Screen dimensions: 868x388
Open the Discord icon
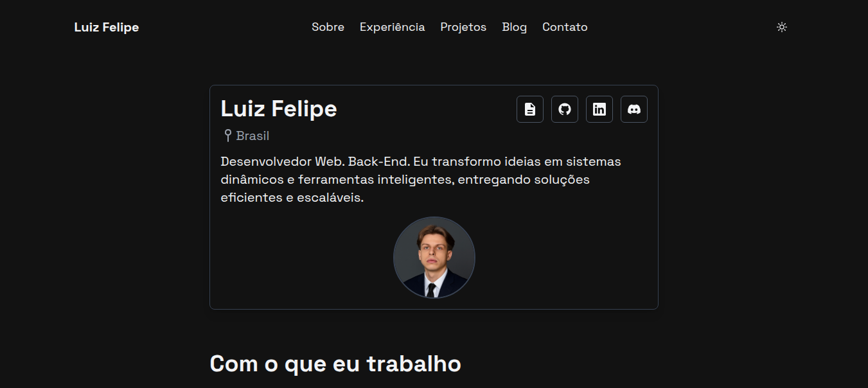(x=633, y=109)
